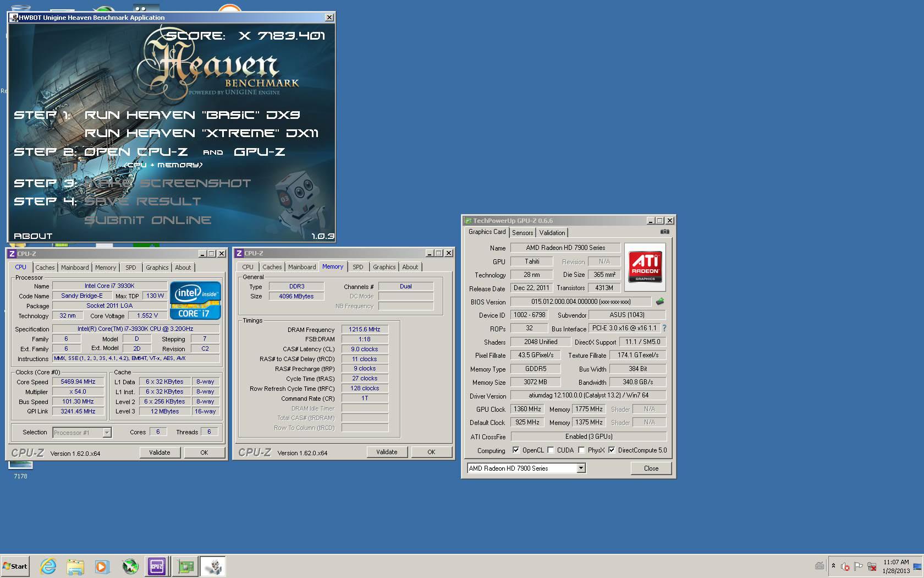Open Windows Explorer folder icon in taskbar

coord(75,566)
